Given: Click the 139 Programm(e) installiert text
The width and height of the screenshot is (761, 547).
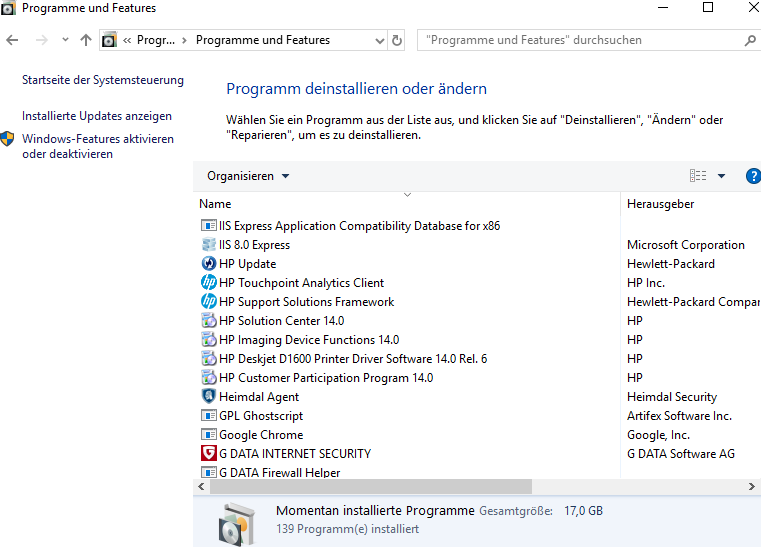Looking at the screenshot, I should click(x=347, y=529).
